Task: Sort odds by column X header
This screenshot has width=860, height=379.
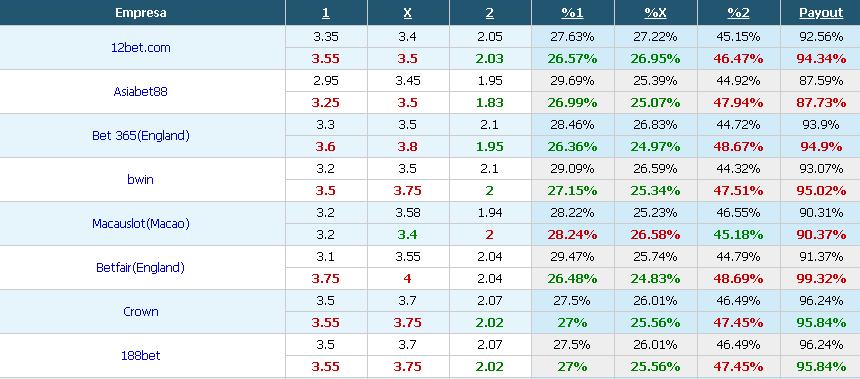Action: 408,13
